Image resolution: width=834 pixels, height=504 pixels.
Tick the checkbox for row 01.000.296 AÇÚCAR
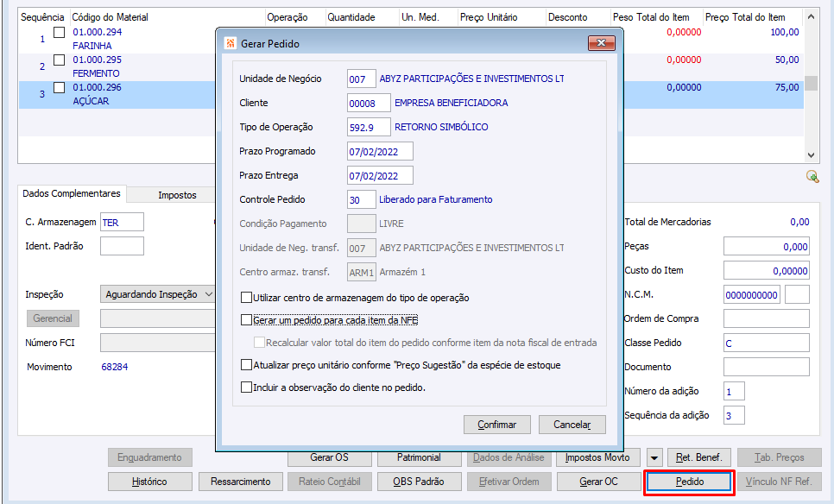coord(60,87)
